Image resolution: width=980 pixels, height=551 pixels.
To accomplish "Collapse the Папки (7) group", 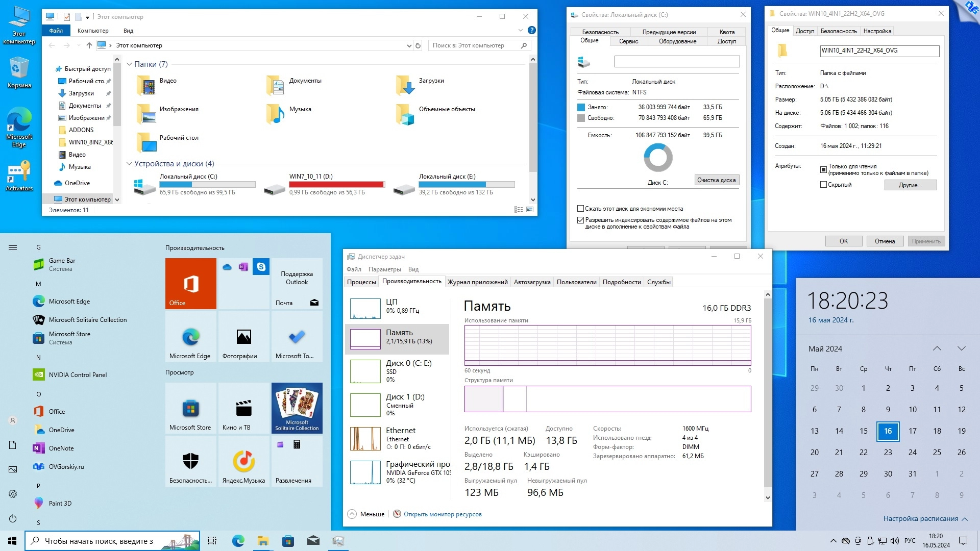I will (129, 64).
